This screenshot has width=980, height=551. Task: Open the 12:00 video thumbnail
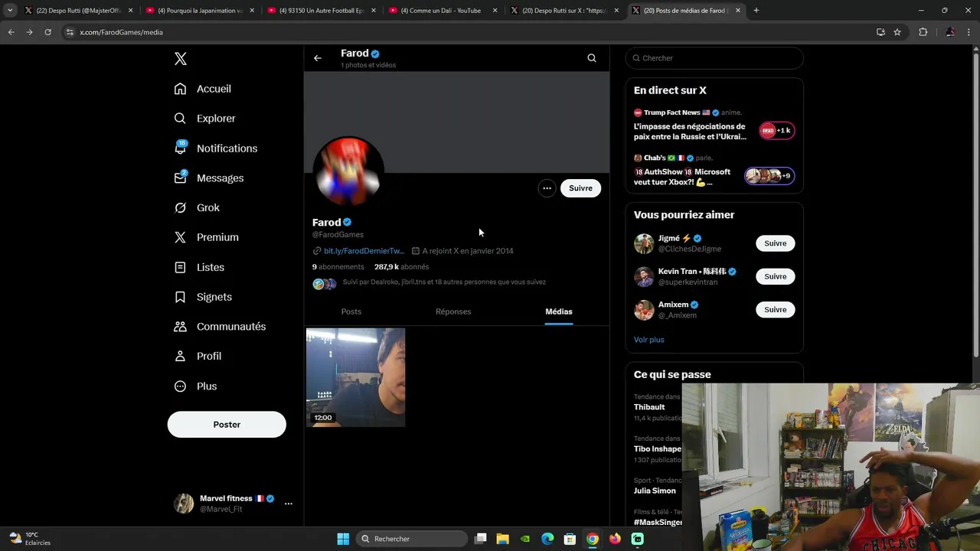click(356, 377)
